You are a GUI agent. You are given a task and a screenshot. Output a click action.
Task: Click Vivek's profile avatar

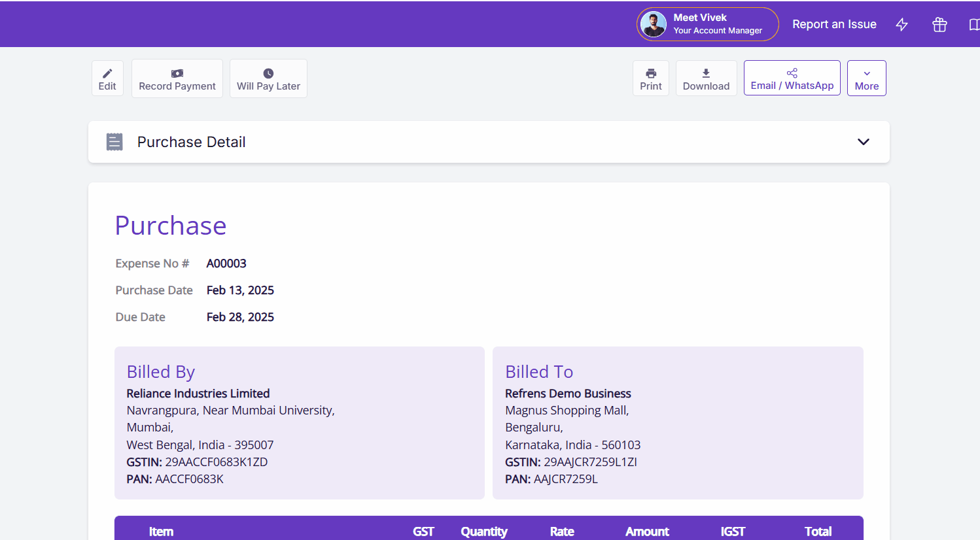pyautogui.click(x=654, y=24)
